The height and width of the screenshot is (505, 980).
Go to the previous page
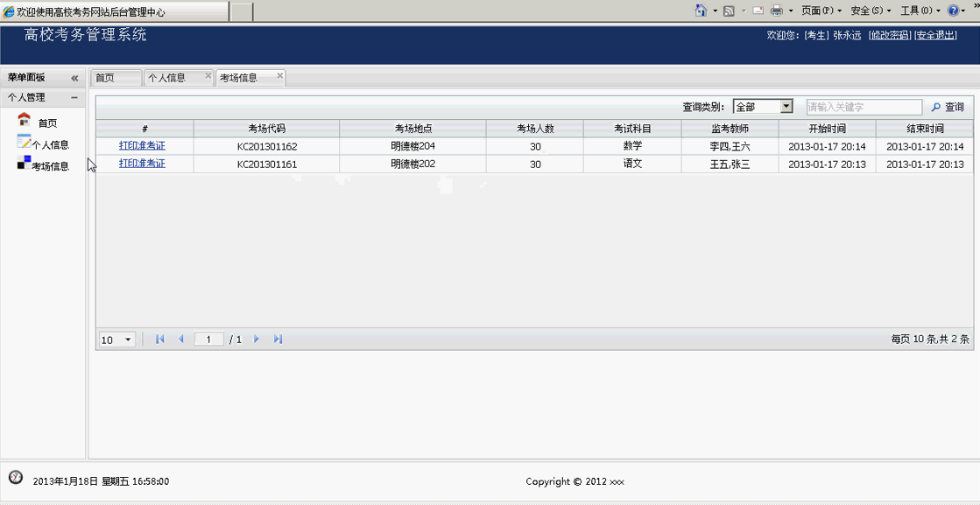[181, 339]
